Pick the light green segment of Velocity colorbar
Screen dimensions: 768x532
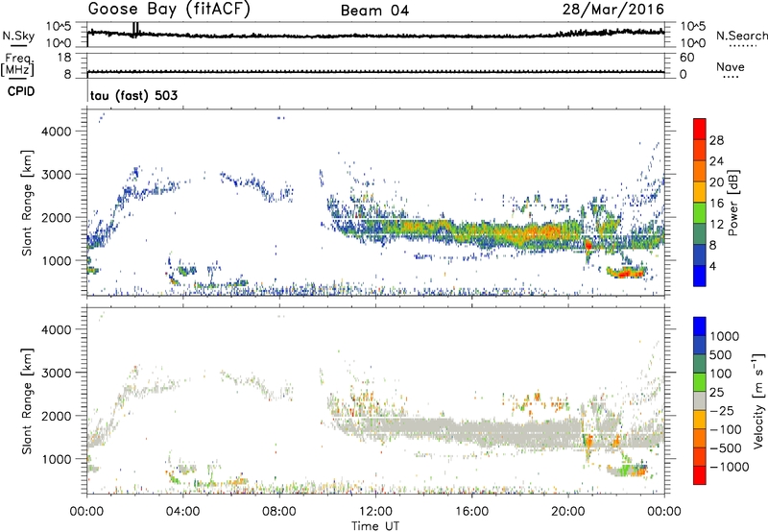coord(700,381)
